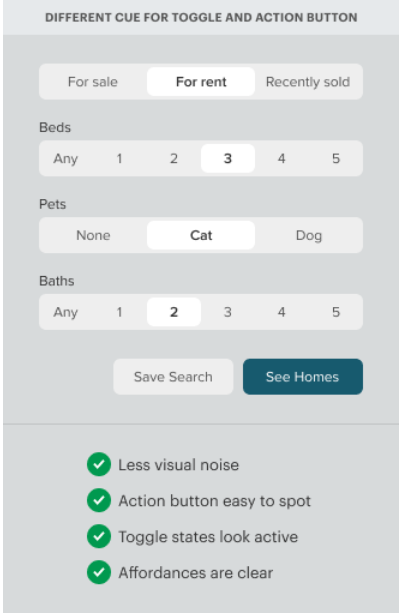Select 1 in the Baths row
The width and height of the screenshot is (403, 613).
point(120,312)
